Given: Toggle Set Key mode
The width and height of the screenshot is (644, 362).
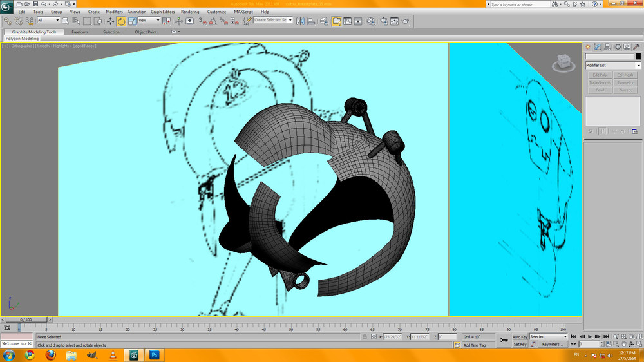Looking at the screenshot, I should pos(520,344).
